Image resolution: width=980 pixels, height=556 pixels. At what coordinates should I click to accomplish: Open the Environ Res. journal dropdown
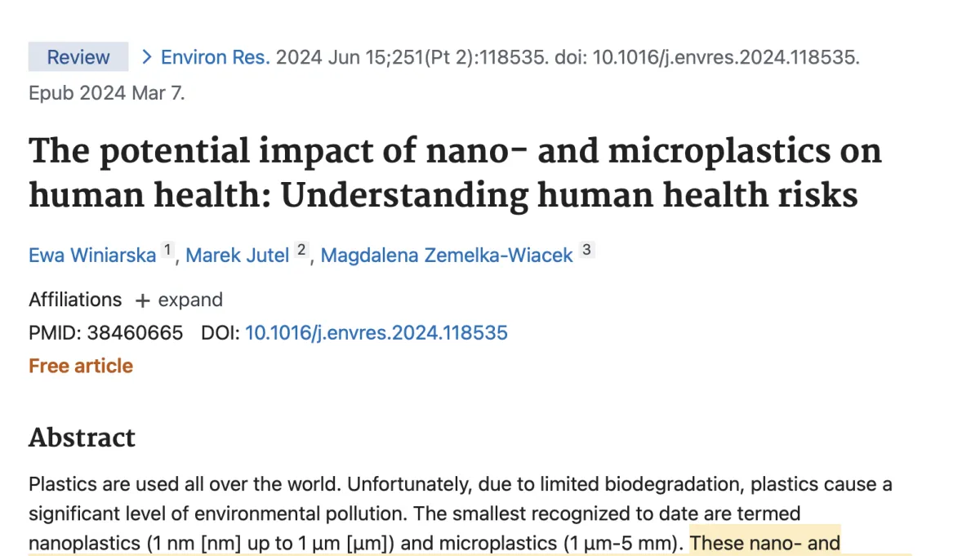[215, 57]
